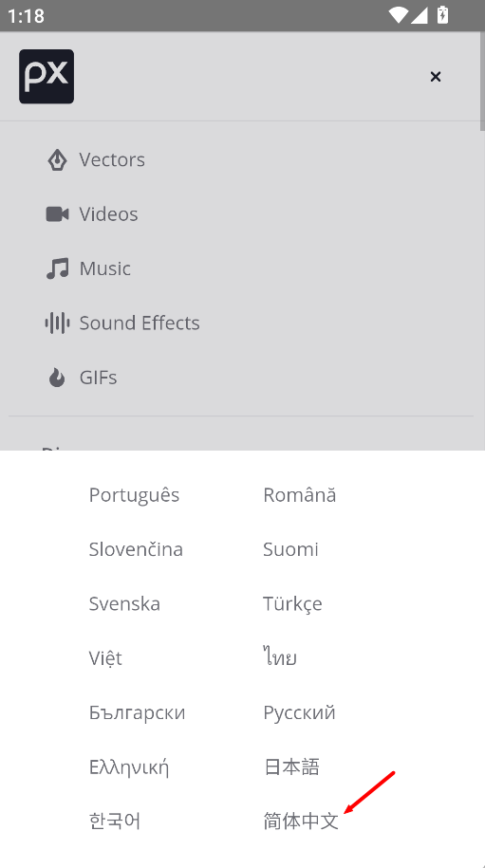The width and height of the screenshot is (485, 868).
Task: Choose Slovenčina from language list
Action: (136, 549)
